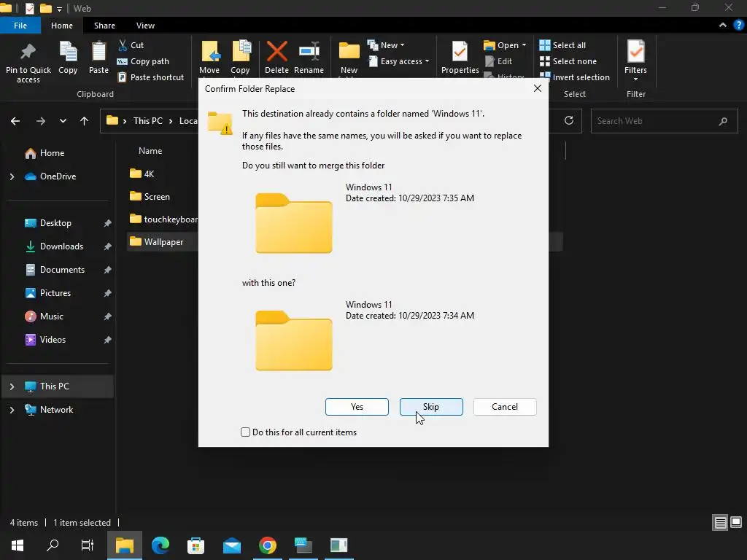Open the Filters ribbon button
Image resolution: width=747 pixels, height=560 pixels.
pyautogui.click(x=636, y=60)
